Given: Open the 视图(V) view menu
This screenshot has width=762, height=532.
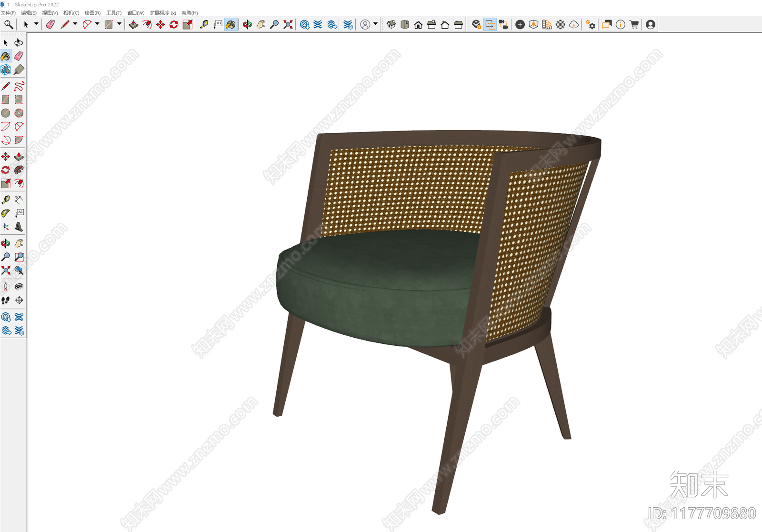Looking at the screenshot, I should (50, 13).
